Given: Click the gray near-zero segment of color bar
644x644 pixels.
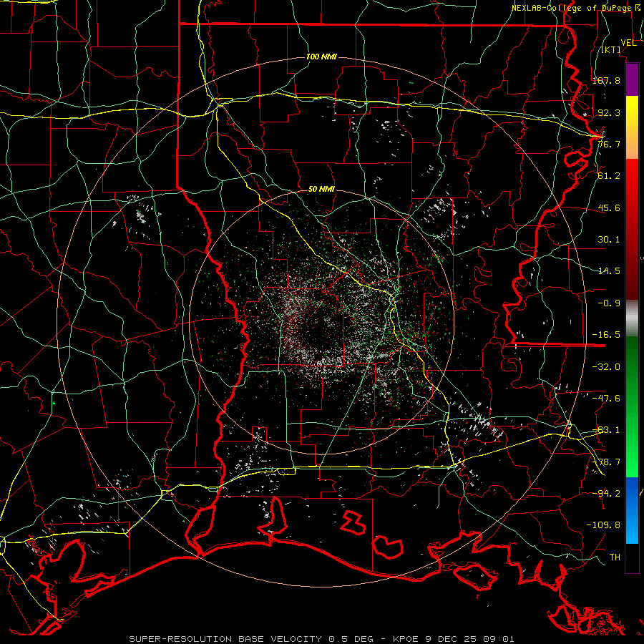Looking at the screenshot, I should (632, 318).
